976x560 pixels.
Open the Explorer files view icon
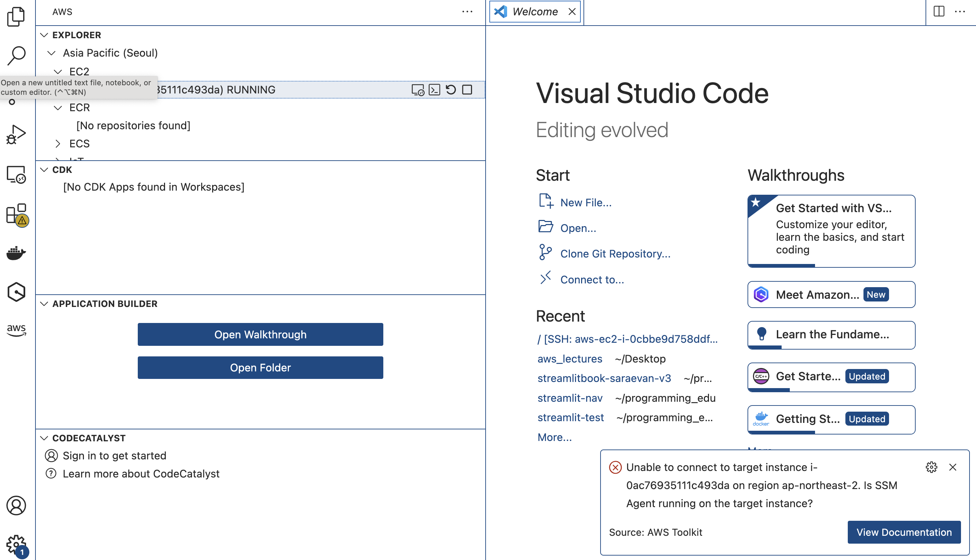point(16,16)
